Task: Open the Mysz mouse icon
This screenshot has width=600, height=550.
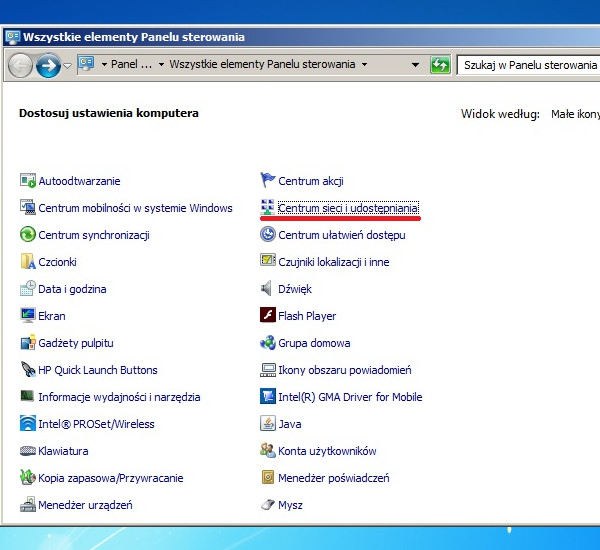Action: (268, 505)
